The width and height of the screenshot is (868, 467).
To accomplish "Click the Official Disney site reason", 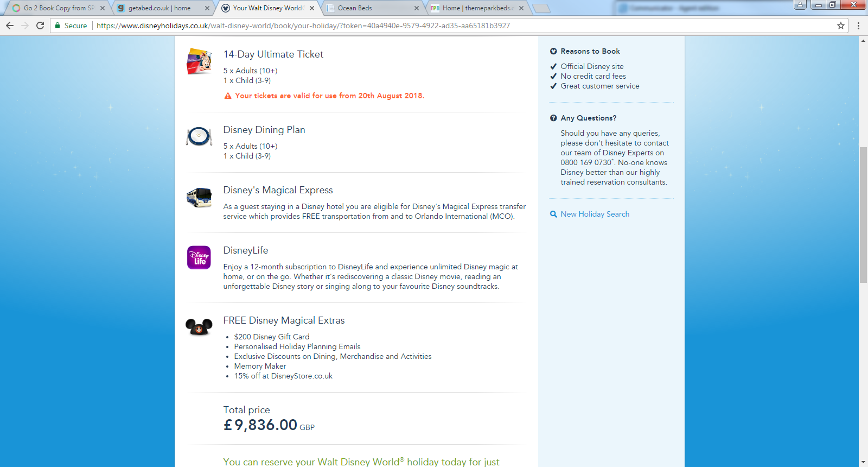I will [592, 66].
